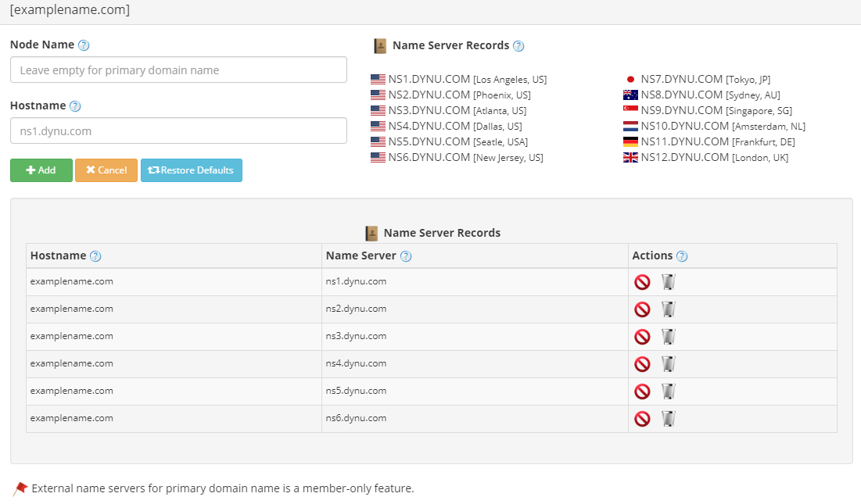Disable the ns4.dynu.com record
Screen dimensions: 861x504
click(642, 364)
